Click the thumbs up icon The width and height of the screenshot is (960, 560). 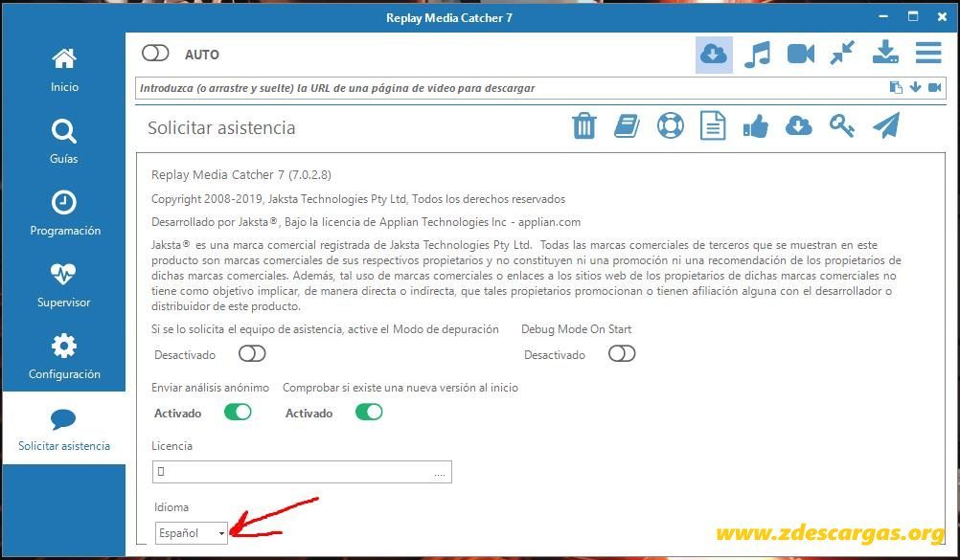click(x=756, y=126)
